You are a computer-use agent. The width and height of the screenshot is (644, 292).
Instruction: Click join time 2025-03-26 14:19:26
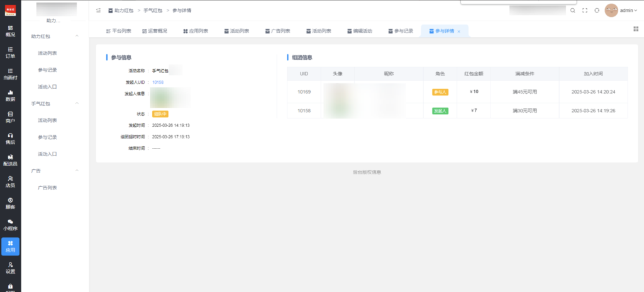pyautogui.click(x=594, y=111)
